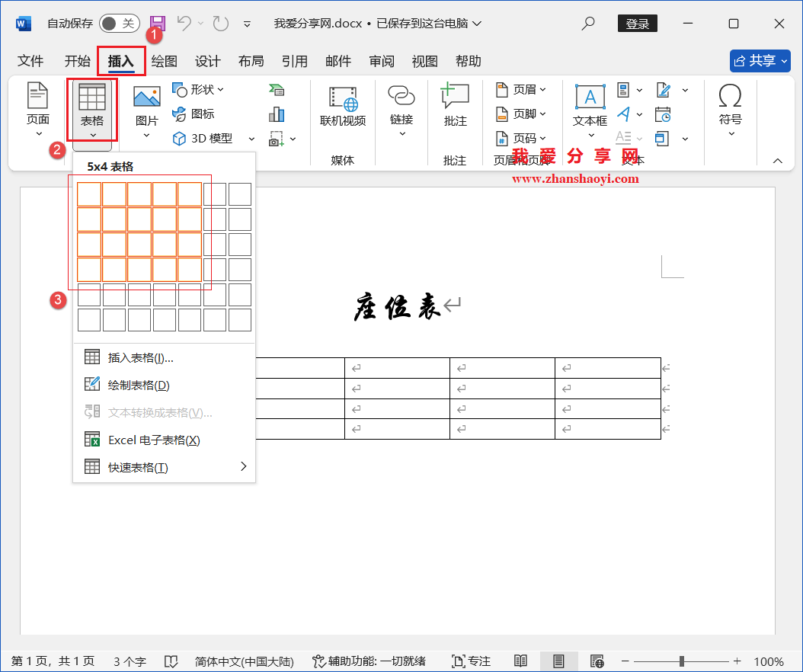Switch to the Layout (布局) tab
803x672 pixels.
(x=251, y=61)
